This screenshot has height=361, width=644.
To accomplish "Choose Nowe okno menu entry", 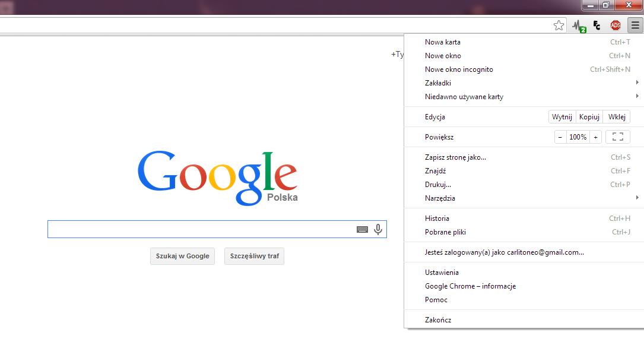I will [524, 55].
